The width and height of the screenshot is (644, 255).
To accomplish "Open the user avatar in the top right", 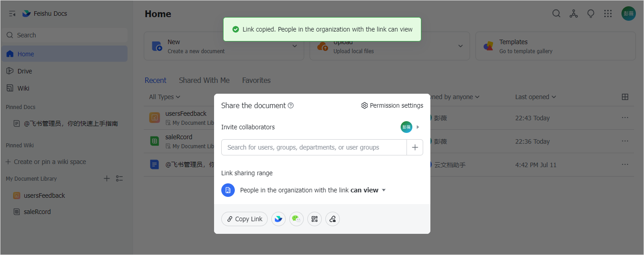I will click(x=628, y=14).
